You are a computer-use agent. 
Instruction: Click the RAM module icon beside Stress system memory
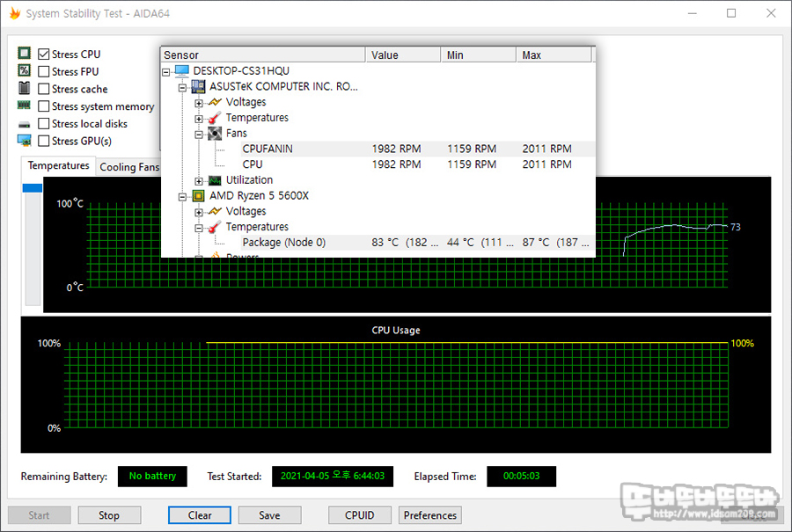(24, 105)
